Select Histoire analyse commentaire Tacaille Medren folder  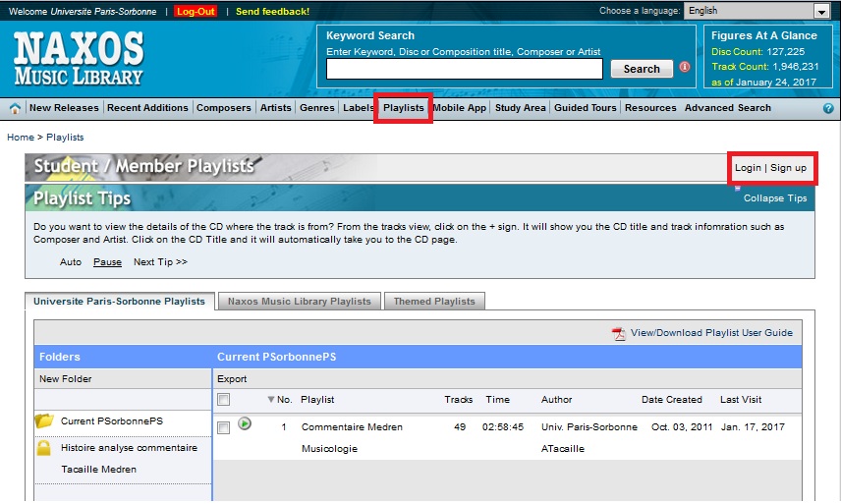(x=129, y=459)
